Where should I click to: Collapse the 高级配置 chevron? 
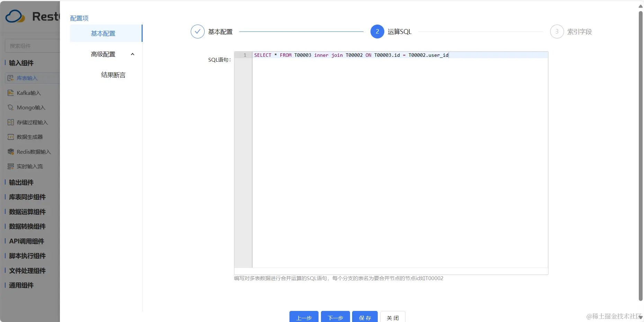(132, 54)
